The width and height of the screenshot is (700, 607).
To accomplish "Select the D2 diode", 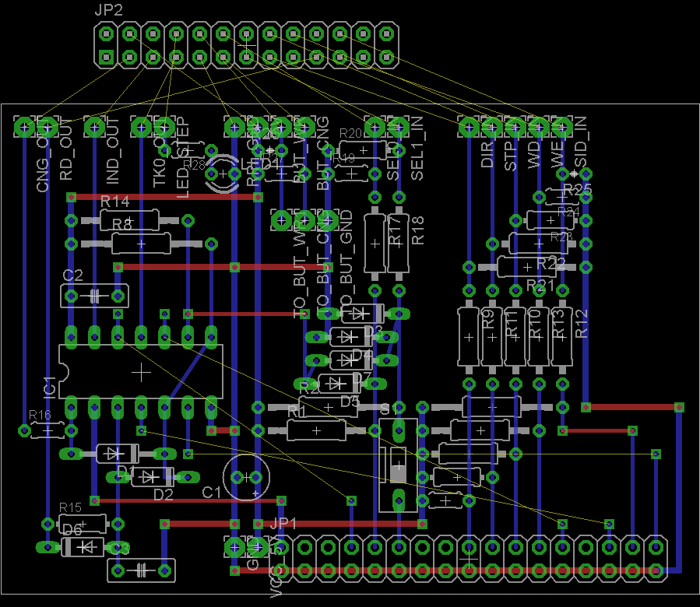I will point(153,476).
